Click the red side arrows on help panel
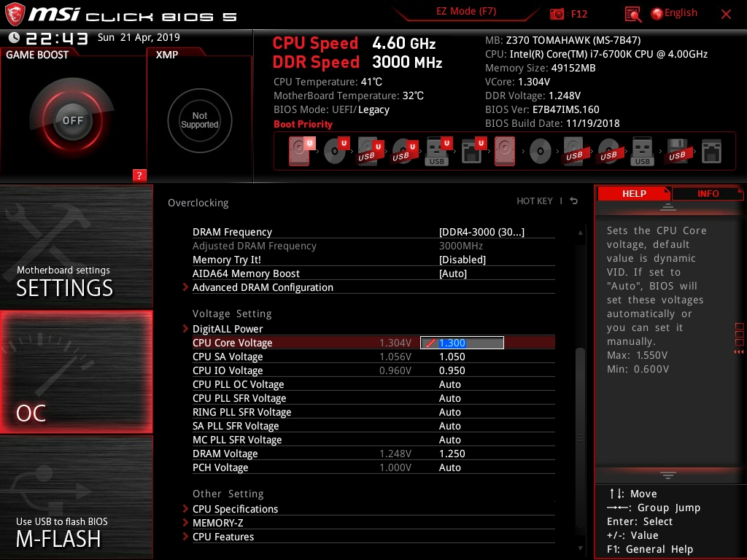Image resolution: width=747 pixels, height=560 pixels. 738,352
